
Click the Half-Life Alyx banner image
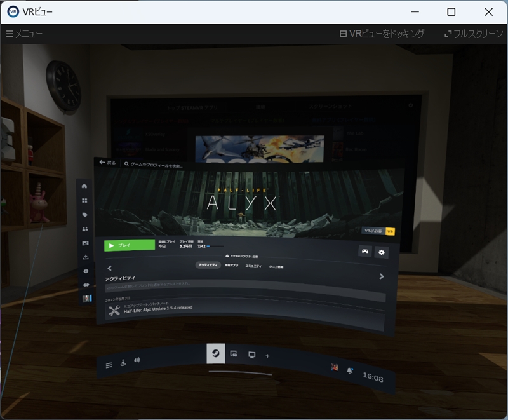(x=249, y=203)
